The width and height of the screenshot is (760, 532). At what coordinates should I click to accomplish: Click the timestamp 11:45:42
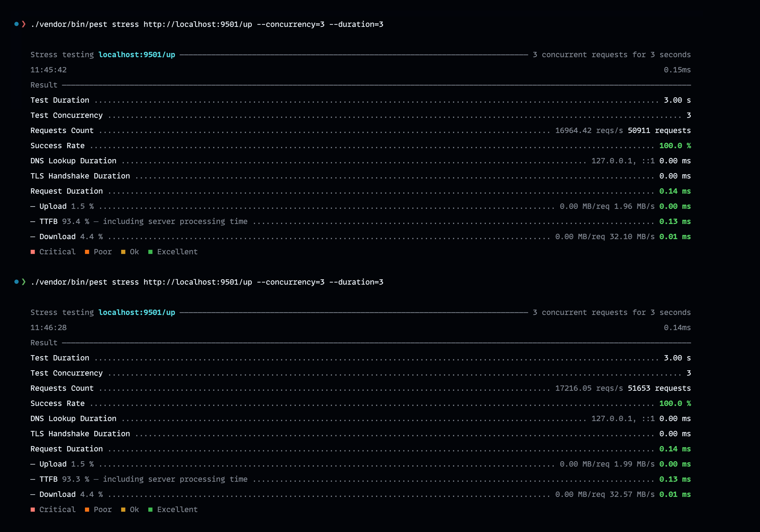click(x=49, y=70)
